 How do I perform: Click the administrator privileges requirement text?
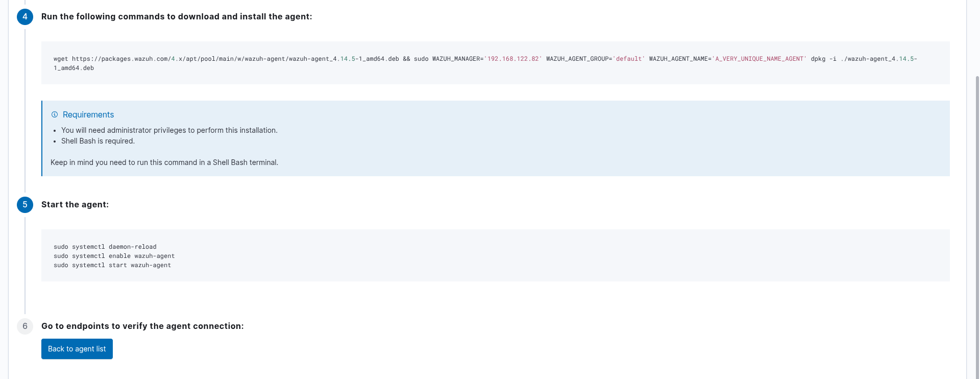pyautogui.click(x=169, y=130)
